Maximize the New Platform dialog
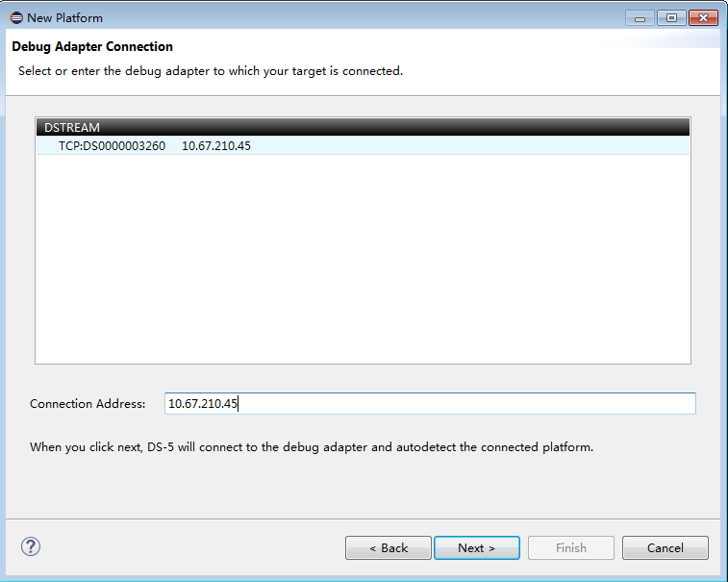Viewport: 728px width, 582px height. (670, 18)
